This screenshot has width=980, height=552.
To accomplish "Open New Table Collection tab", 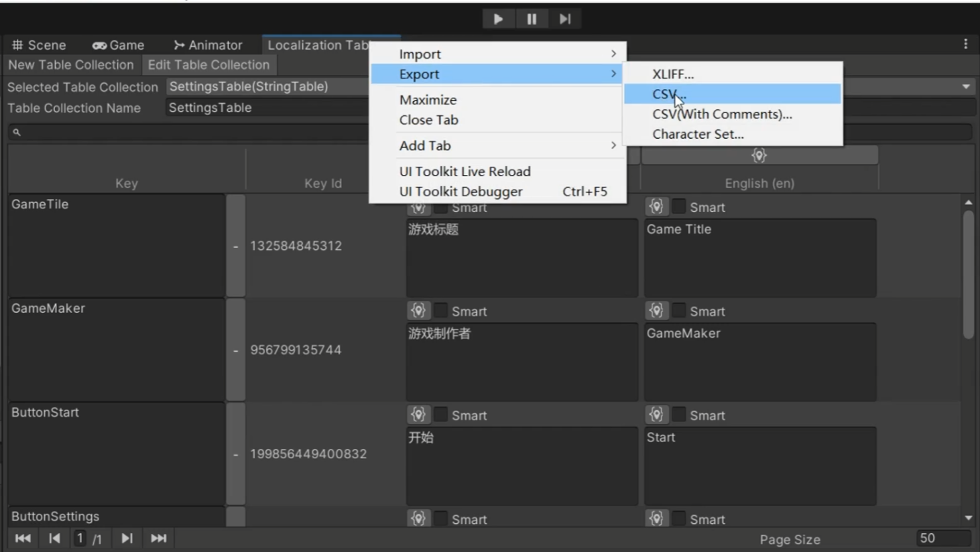I will (71, 65).
